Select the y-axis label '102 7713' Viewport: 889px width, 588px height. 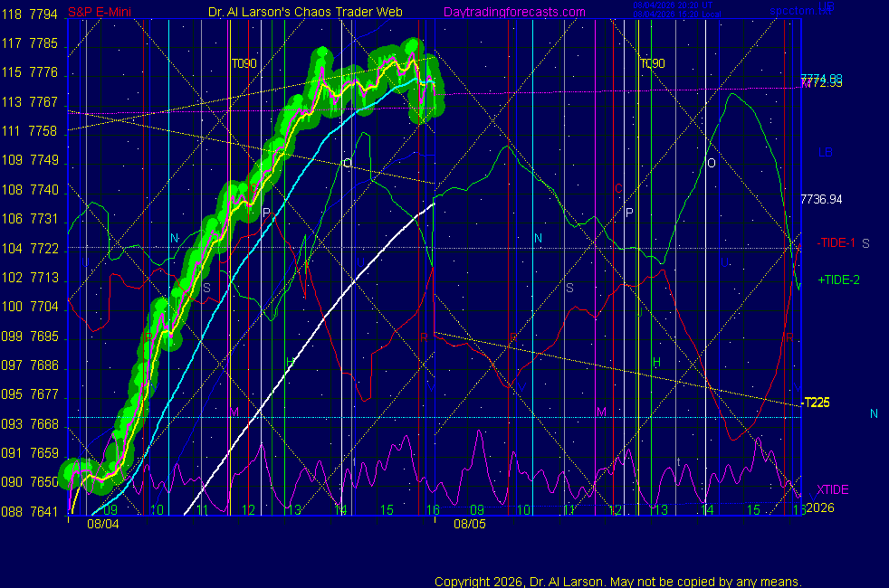29,278
